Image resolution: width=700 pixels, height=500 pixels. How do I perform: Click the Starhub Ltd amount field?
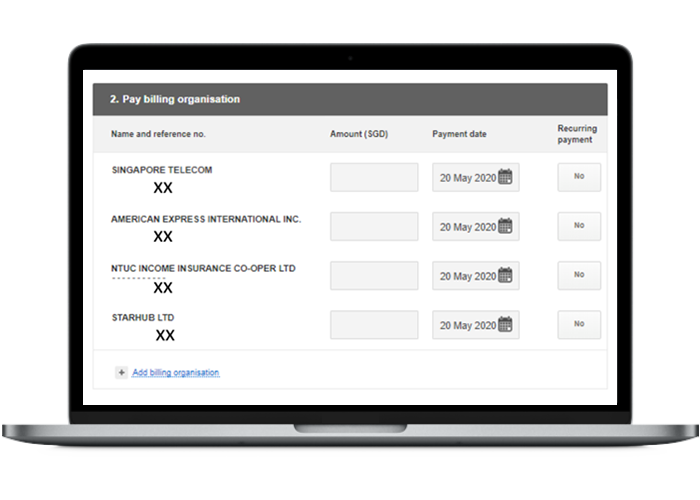click(374, 325)
